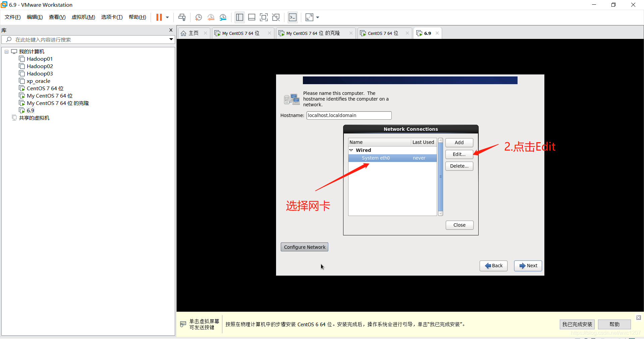
Task: Select 共享的虚拟机 in the library tree
Action: point(34,118)
